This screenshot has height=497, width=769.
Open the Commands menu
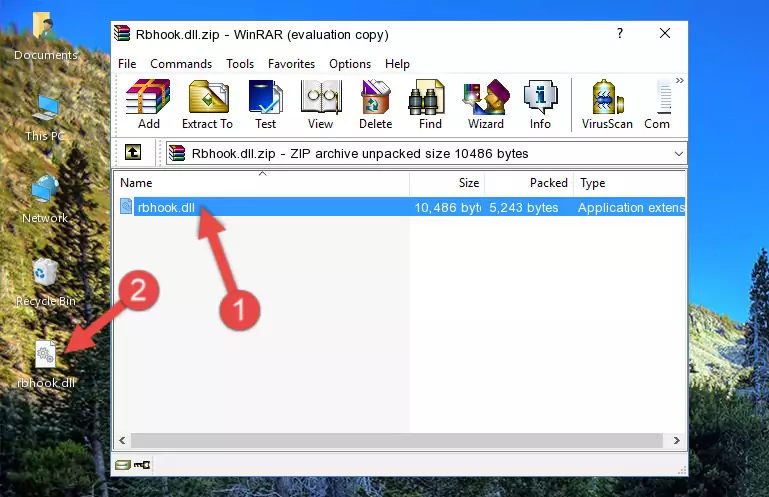tap(181, 64)
